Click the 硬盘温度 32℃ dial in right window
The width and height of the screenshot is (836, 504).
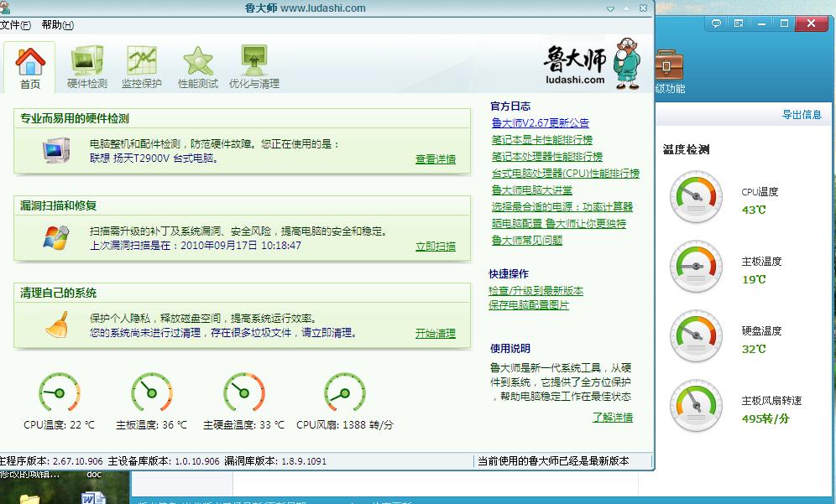[x=696, y=335]
